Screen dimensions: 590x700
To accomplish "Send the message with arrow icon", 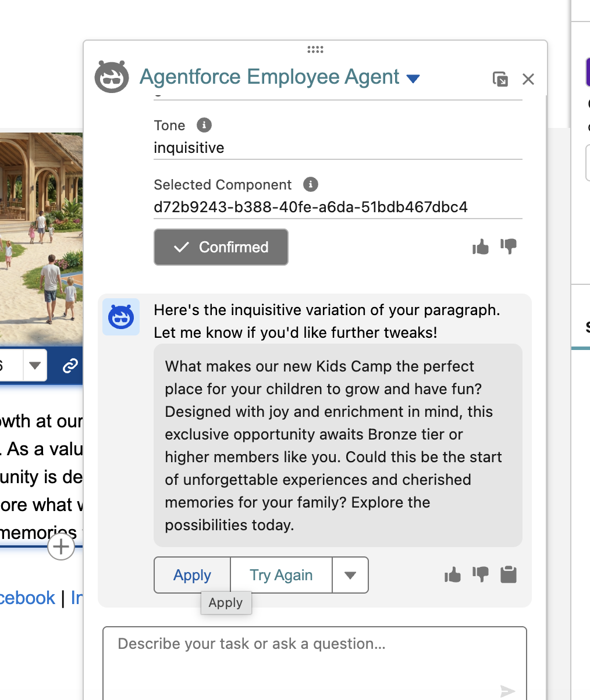I will point(508,691).
